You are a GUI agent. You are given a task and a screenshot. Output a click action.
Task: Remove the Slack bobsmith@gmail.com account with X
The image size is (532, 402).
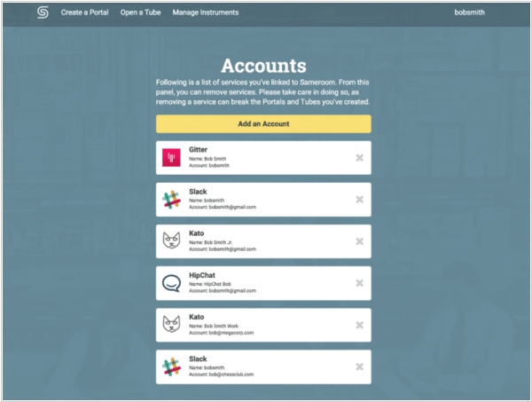pyautogui.click(x=360, y=200)
